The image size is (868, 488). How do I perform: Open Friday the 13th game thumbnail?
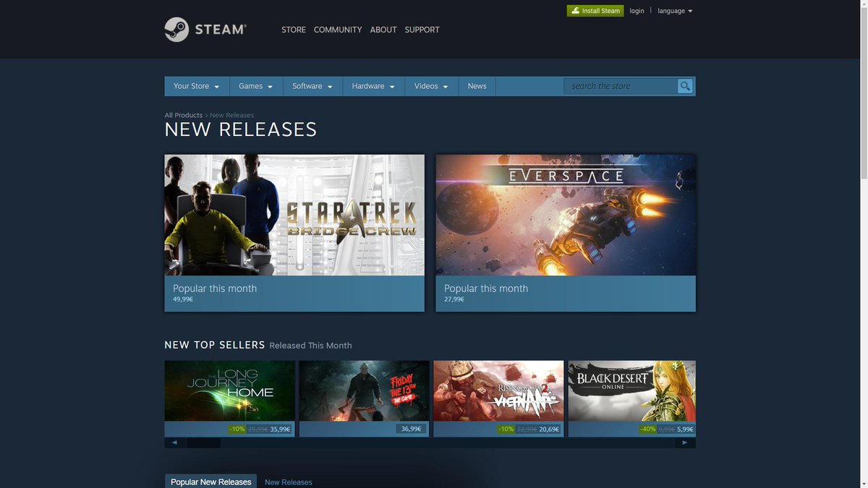(364, 391)
